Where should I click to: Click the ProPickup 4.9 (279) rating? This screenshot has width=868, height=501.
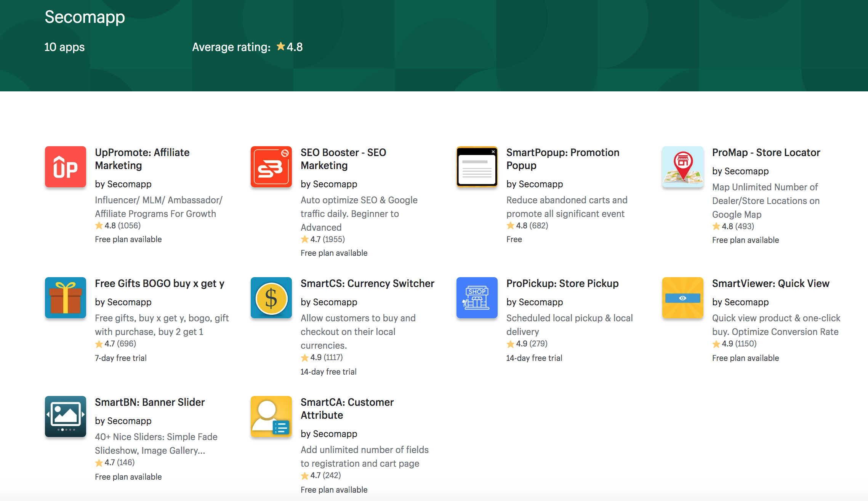527,344
